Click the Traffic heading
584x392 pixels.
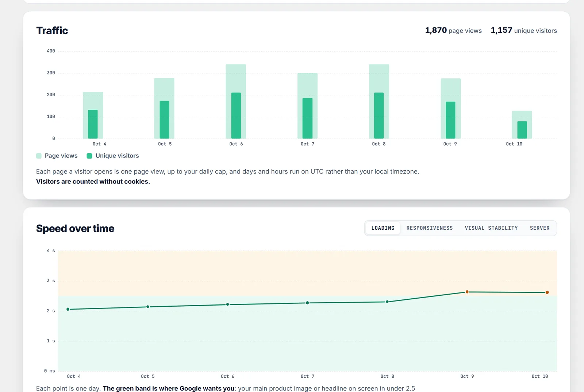[x=52, y=31]
